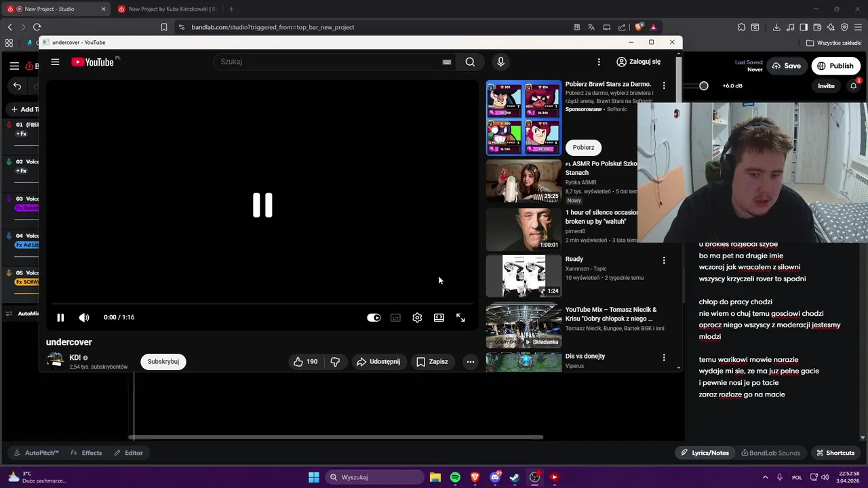Share the video with Udostępnij

[379, 361]
